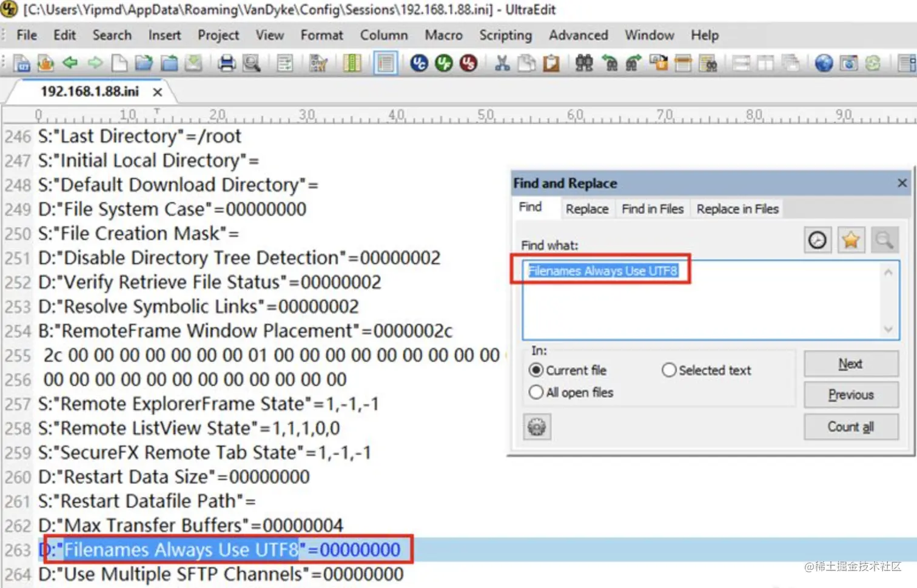The image size is (917, 588).
Task: Select the 192.168.1.88.ini file tab
Action: 90,92
